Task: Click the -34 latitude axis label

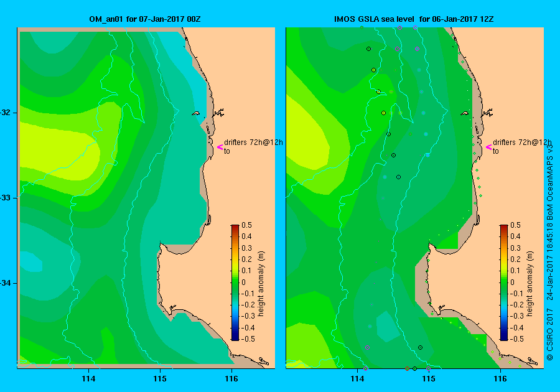Action: [6, 283]
